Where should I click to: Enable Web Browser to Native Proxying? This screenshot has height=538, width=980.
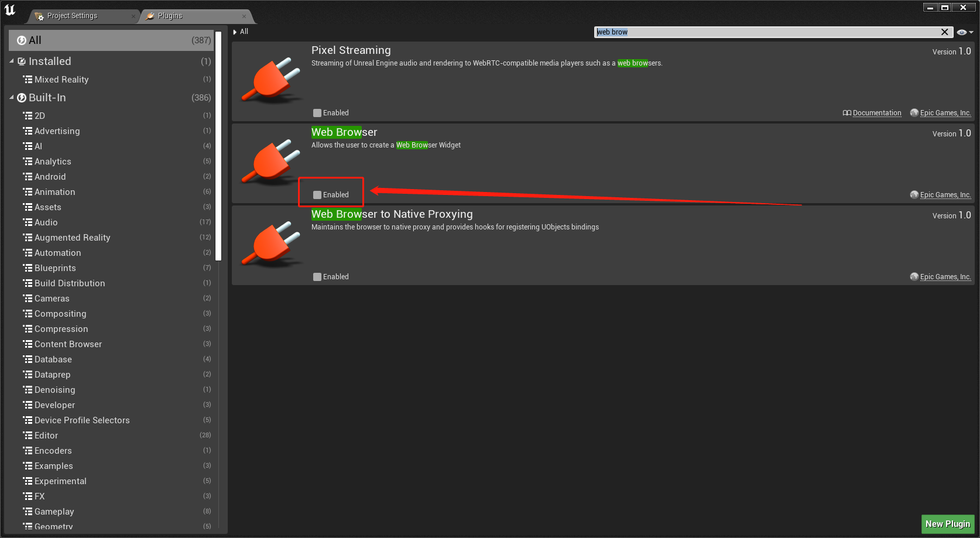[317, 276]
